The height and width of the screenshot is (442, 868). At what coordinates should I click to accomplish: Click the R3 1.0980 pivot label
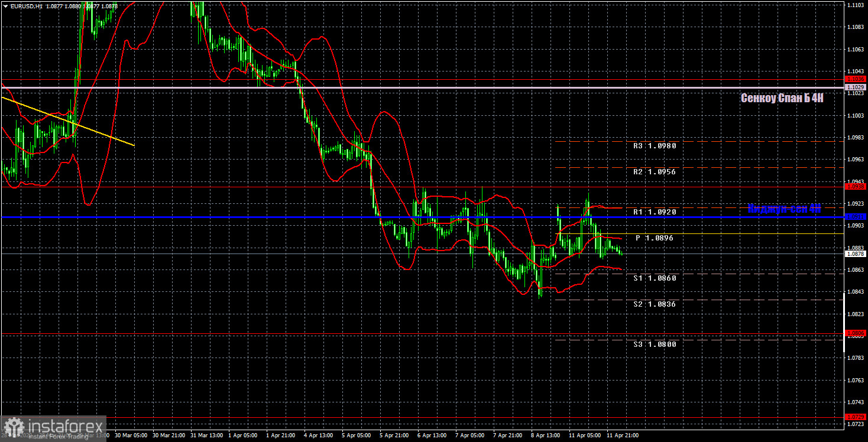pos(655,145)
